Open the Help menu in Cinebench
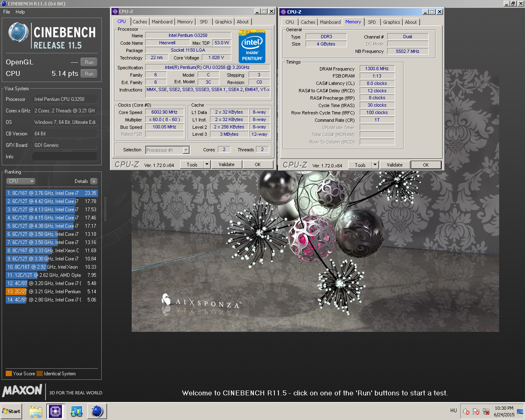525x420 pixels. click(20, 12)
